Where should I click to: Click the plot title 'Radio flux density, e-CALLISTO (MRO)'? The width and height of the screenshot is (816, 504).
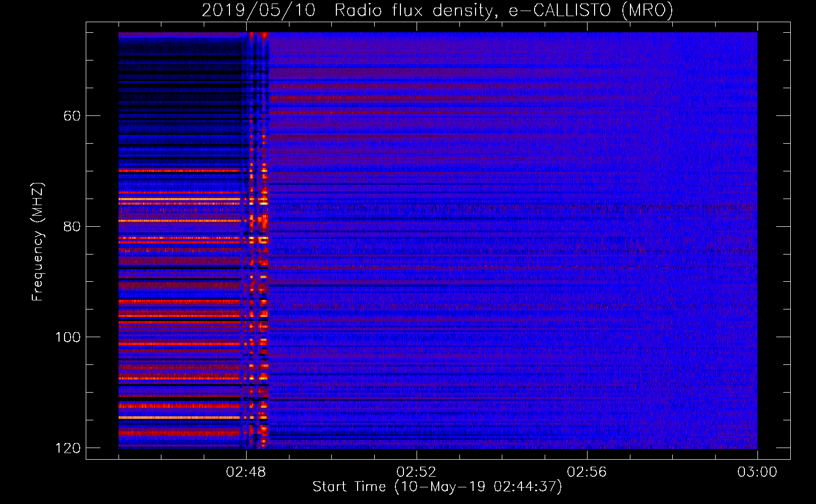coord(504,11)
